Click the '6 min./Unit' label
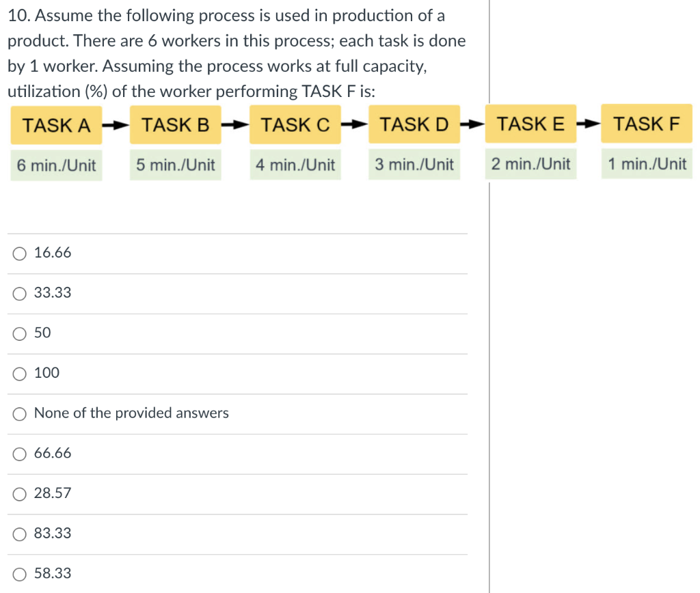 (56, 165)
